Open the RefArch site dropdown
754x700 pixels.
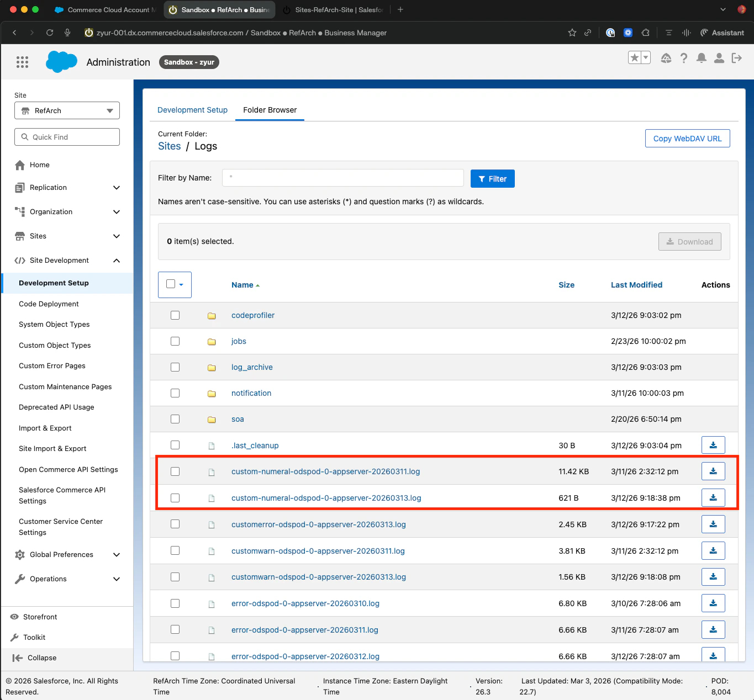[x=67, y=110]
